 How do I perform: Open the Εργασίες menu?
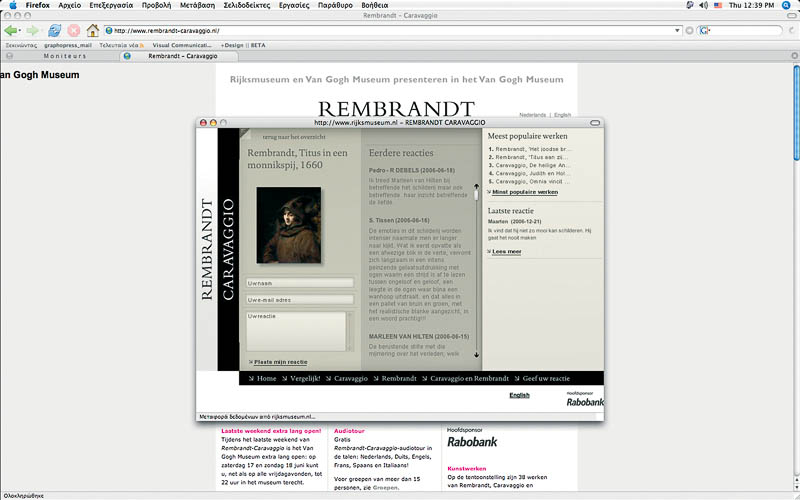point(294,5)
